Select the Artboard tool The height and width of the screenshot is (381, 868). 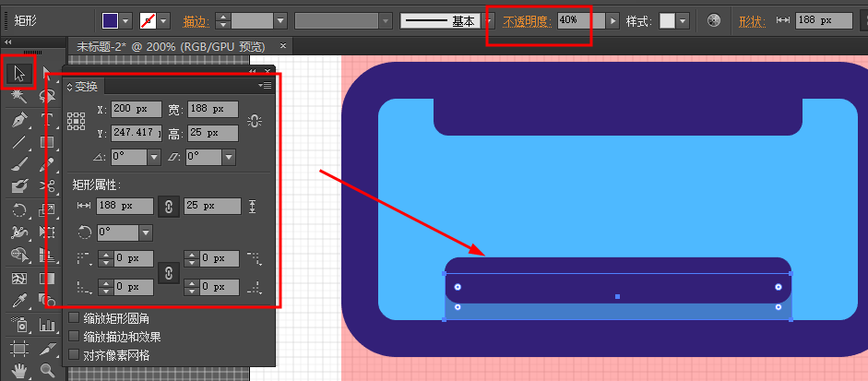[18, 349]
